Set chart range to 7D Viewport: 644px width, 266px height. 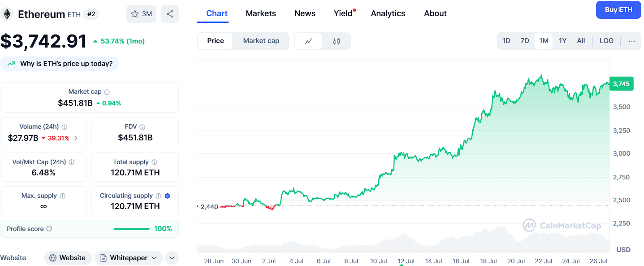pyautogui.click(x=525, y=41)
